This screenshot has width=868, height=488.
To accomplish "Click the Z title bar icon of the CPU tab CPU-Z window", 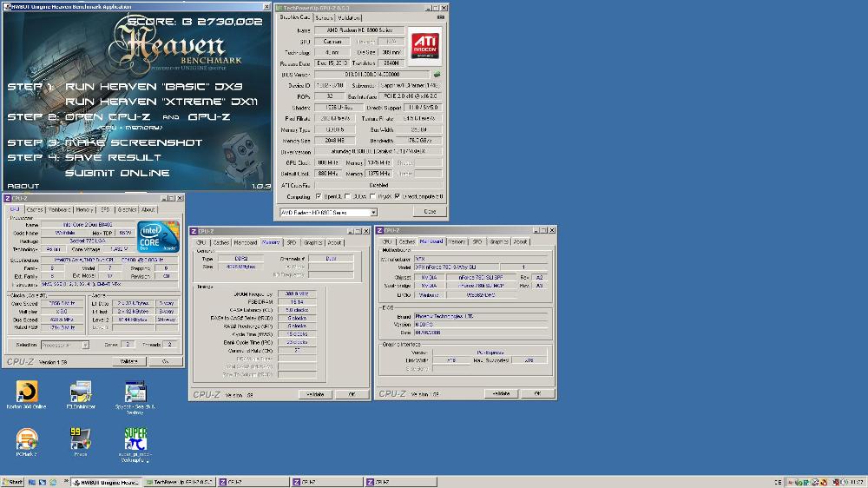I will click(8, 198).
